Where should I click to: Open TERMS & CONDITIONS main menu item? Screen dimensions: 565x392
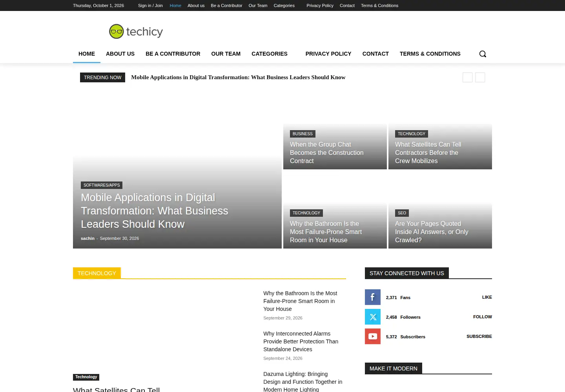point(430,54)
